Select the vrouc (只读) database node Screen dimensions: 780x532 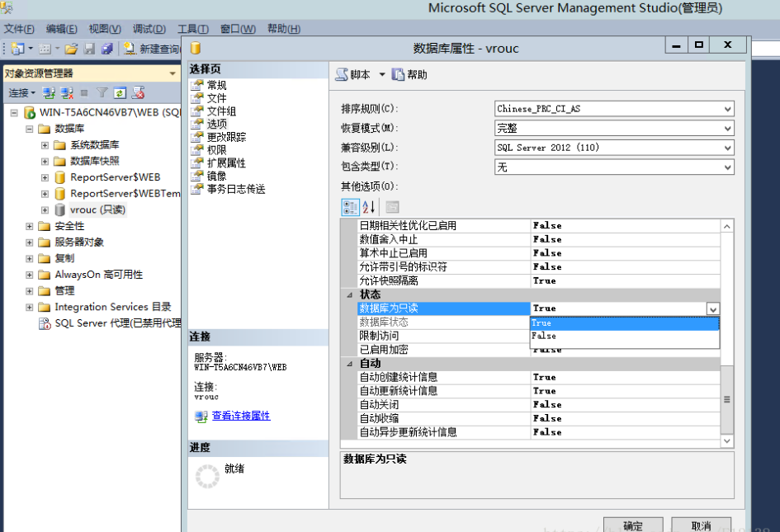97,210
